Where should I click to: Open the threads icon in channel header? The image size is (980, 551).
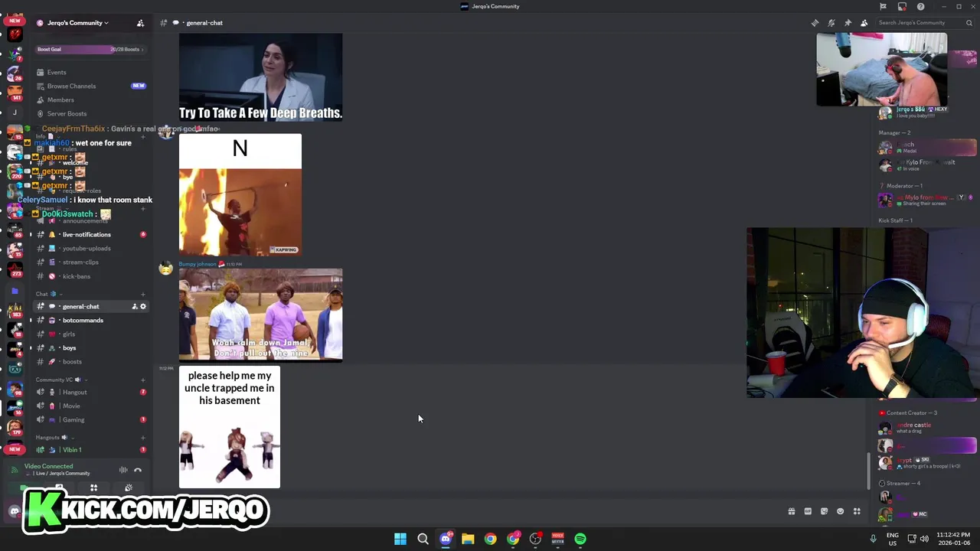[x=815, y=23]
